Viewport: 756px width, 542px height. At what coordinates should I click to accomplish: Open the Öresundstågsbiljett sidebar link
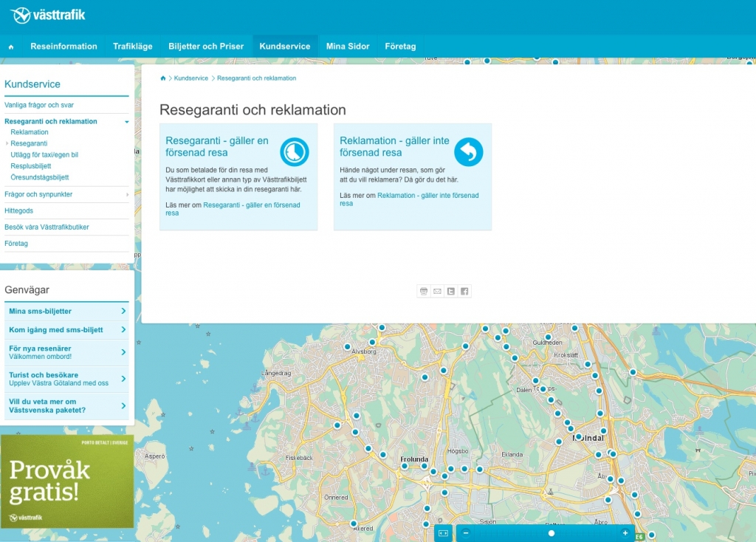[x=40, y=177]
